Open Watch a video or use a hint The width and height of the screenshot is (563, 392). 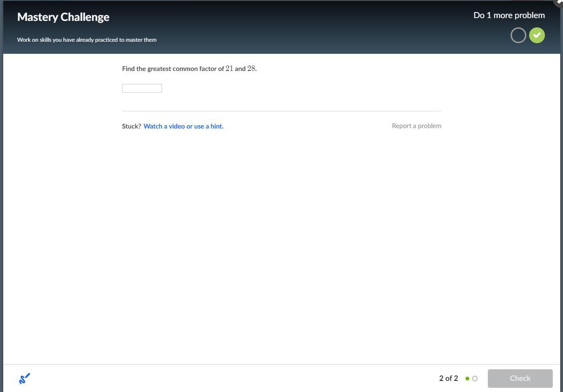(x=183, y=126)
